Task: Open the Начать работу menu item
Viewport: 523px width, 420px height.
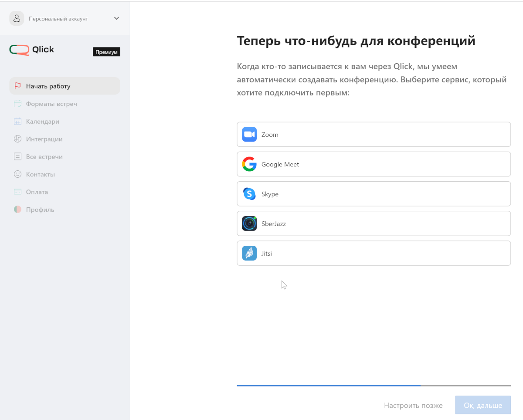Action: click(x=65, y=86)
